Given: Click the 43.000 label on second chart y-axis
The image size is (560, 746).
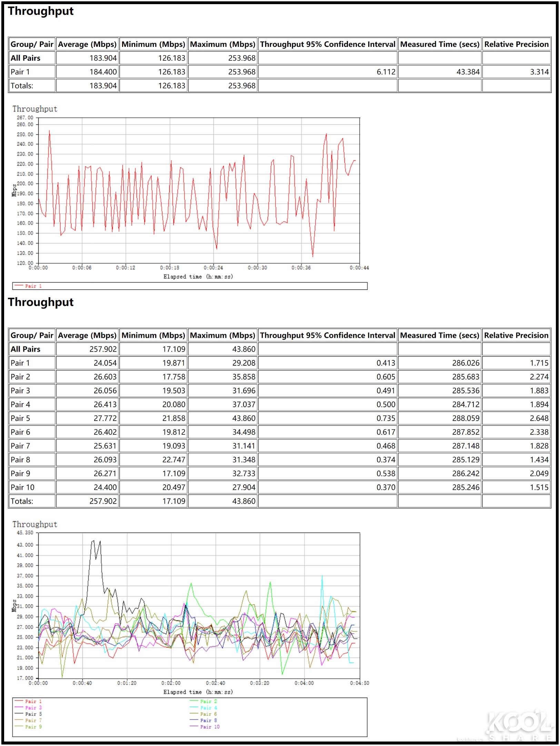Looking at the screenshot, I should (x=25, y=545).
